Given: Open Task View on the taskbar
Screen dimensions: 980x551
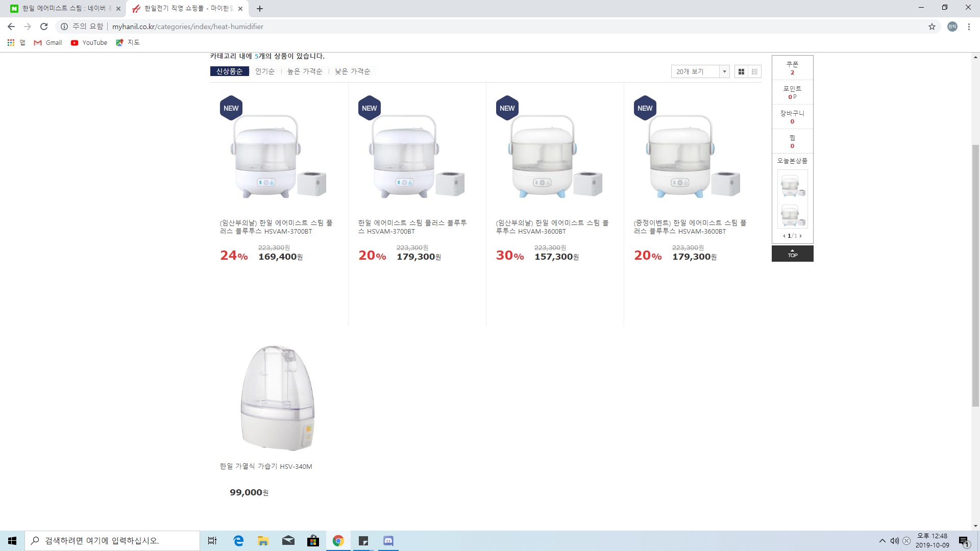Looking at the screenshot, I should (x=212, y=541).
